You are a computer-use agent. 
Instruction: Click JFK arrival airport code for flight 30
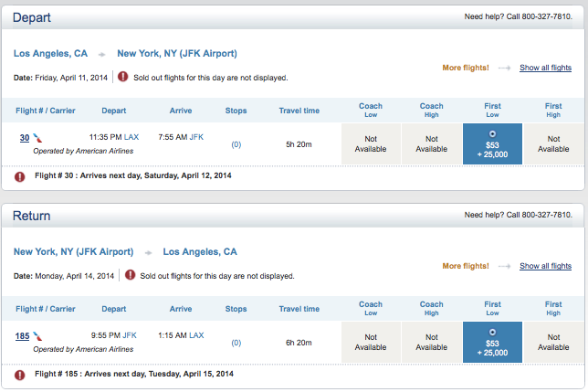195,137
